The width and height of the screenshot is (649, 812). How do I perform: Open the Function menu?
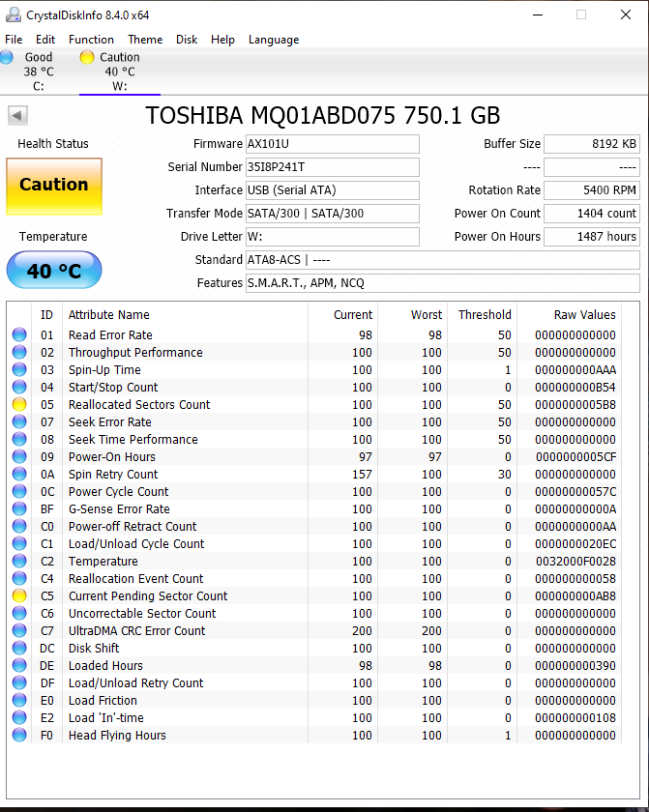pos(91,40)
